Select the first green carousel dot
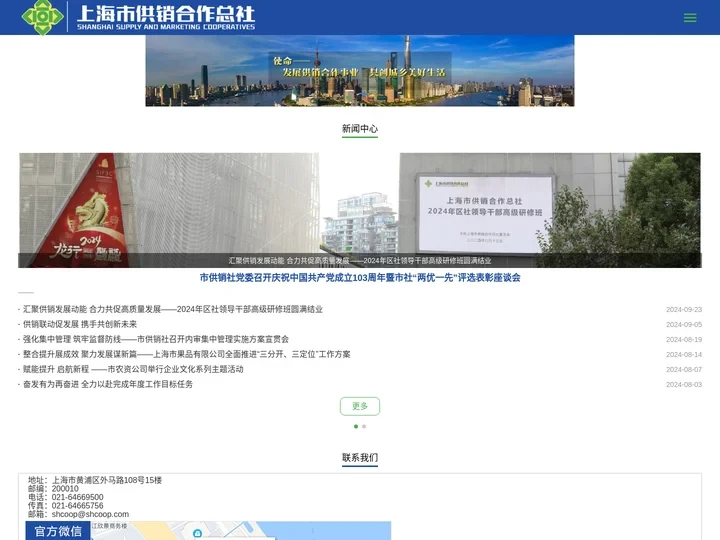The image size is (720, 540). click(356, 427)
